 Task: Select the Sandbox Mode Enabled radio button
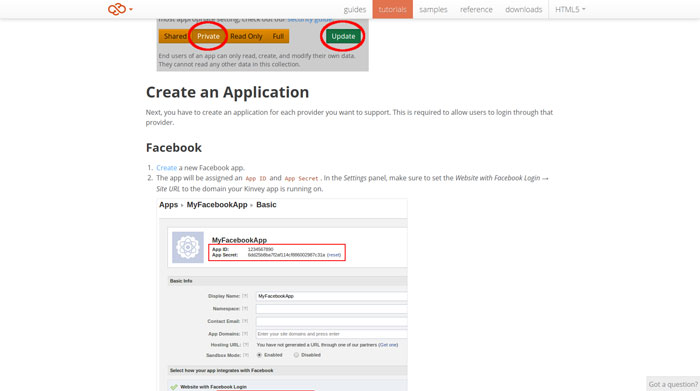[259, 355]
